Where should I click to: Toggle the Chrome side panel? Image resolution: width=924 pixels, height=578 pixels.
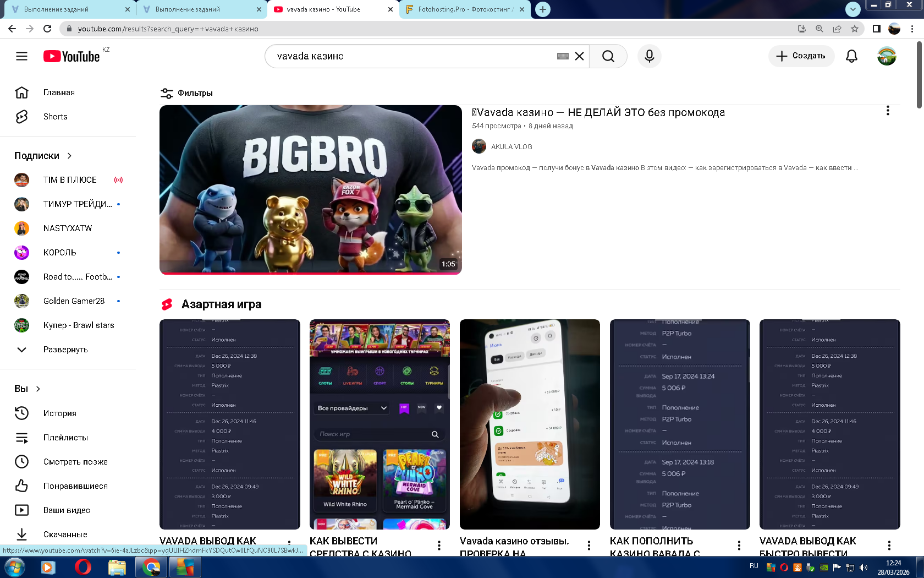tap(877, 29)
